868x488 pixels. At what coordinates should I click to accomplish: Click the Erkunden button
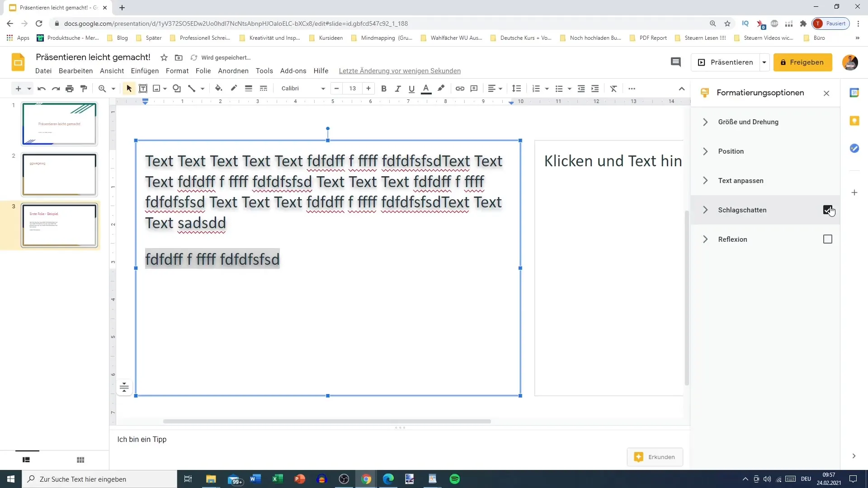click(655, 457)
